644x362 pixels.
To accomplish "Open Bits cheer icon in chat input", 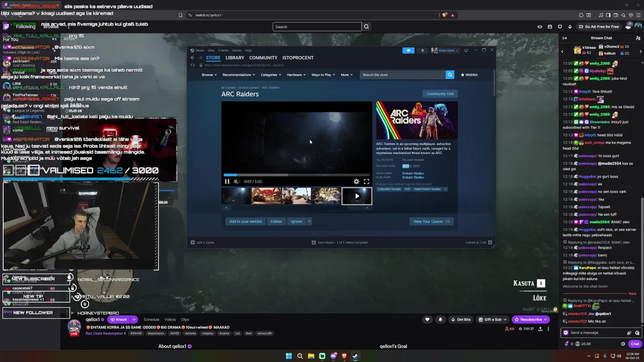I will pyautogui.click(x=629, y=333).
